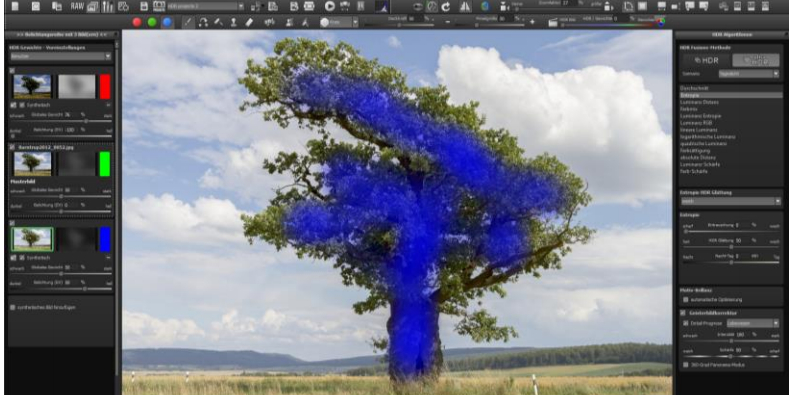The height and width of the screenshot is (395, 790).
Task: Click the blue color swatch of third exposure
Action: [105, 239]
